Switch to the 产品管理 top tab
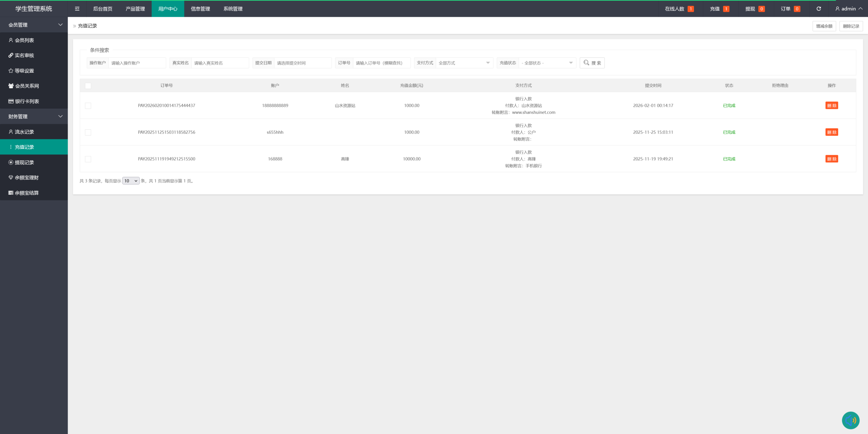Image resolution: width=868 pixels, height=434 pixels. [x=135, y=9]
